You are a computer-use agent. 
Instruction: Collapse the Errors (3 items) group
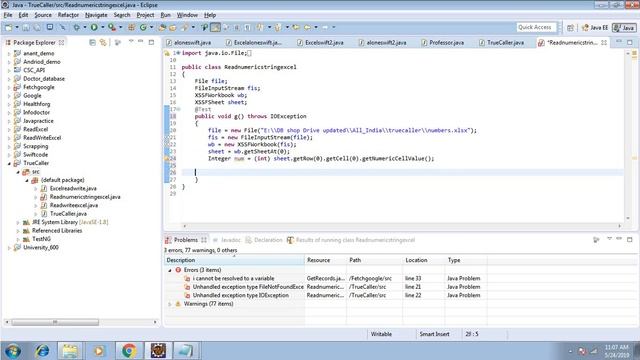pos(170,270)
